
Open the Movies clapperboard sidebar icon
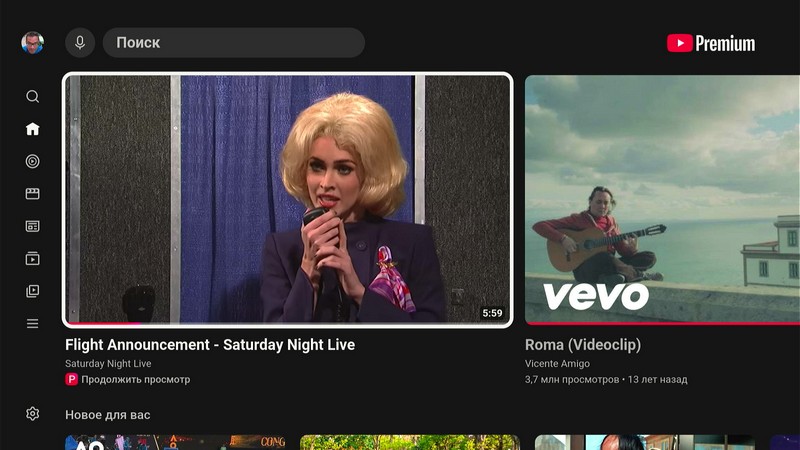(x=33, y=194)
